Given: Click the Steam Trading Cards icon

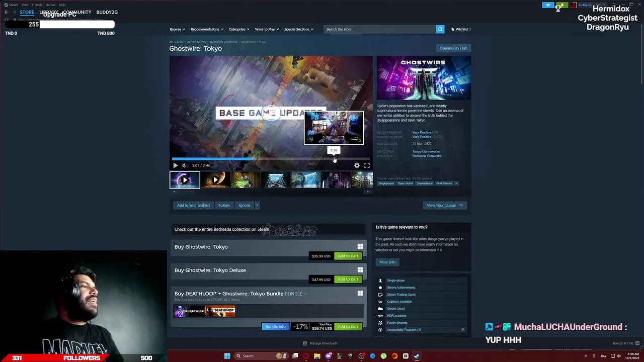Looking at the screenshot, I should pos(380,295).
